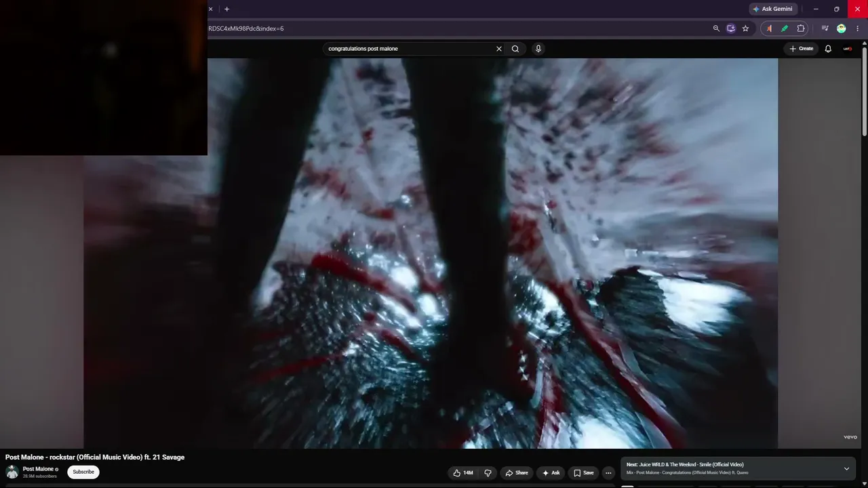
Task: Expand the Mix playlist panel chevron
Action: [x=846, y=468]
